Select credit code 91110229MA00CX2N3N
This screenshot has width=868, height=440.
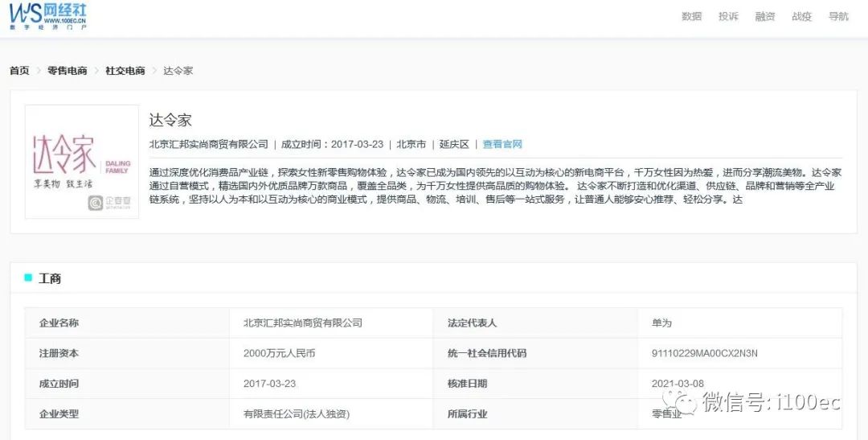pos(705,353)
